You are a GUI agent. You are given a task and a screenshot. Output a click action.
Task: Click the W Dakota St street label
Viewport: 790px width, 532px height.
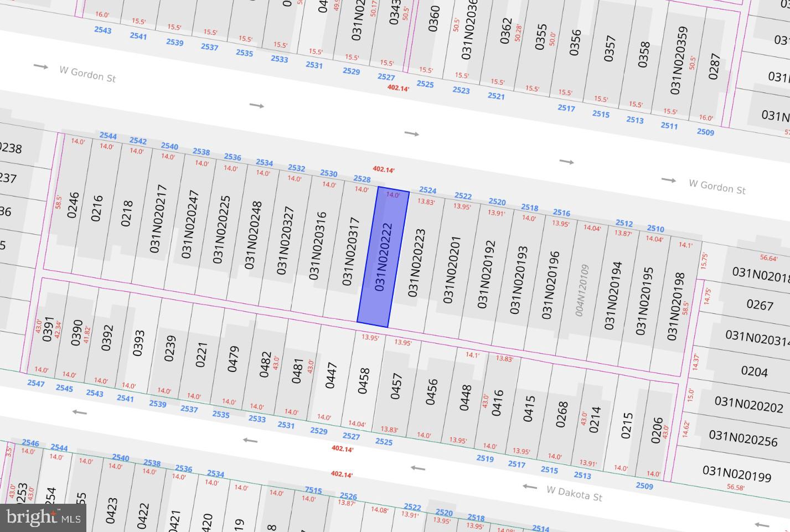coord(574,493)
